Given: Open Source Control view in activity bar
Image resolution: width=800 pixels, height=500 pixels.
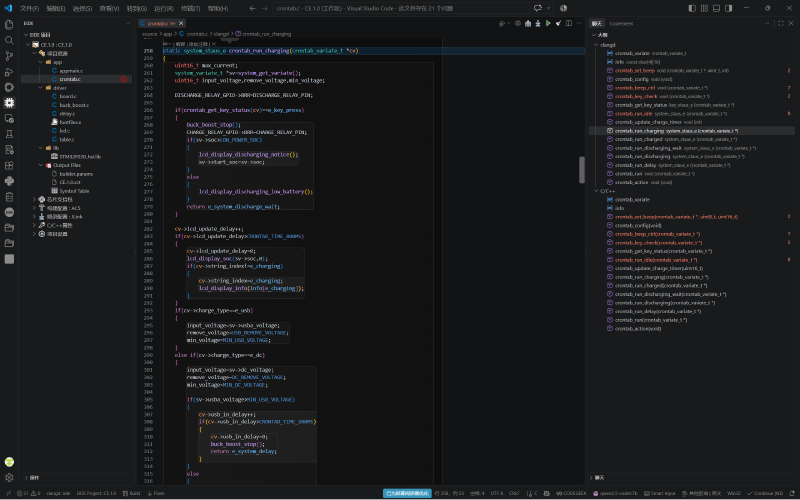Looking at the screenshot, I should (x=9, y=56).
